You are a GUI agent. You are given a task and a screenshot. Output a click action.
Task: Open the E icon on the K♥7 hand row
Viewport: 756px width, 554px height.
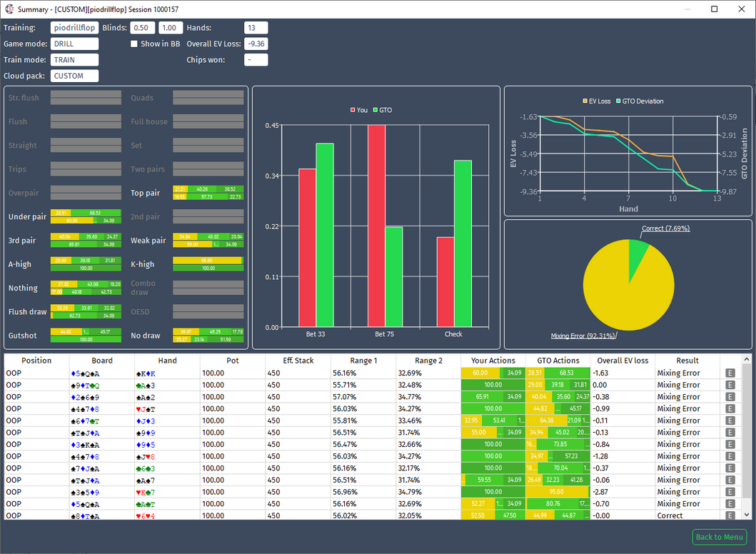click(730, 492)
